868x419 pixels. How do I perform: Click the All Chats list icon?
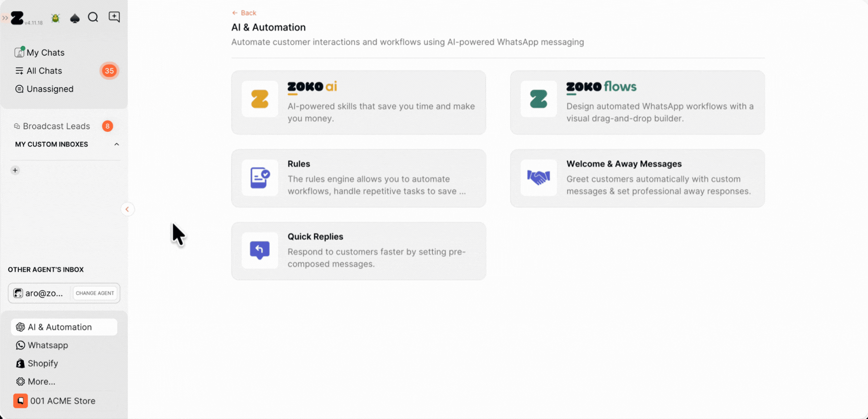pyautogui.click(x=19, y=71)
